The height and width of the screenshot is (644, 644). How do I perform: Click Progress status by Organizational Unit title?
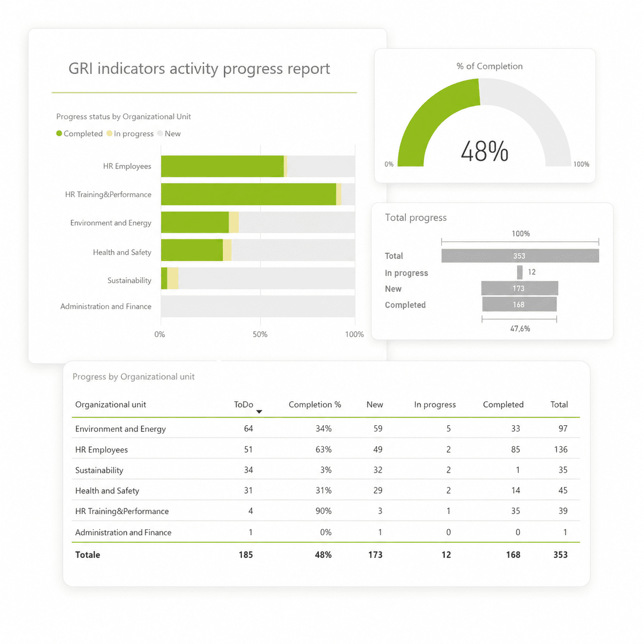pos(123,117)
